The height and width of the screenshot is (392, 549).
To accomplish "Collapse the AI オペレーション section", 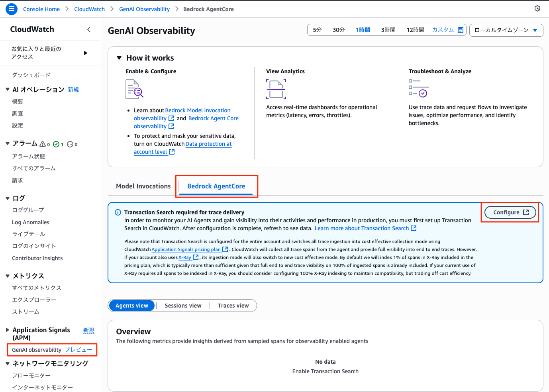I will 8,89.
